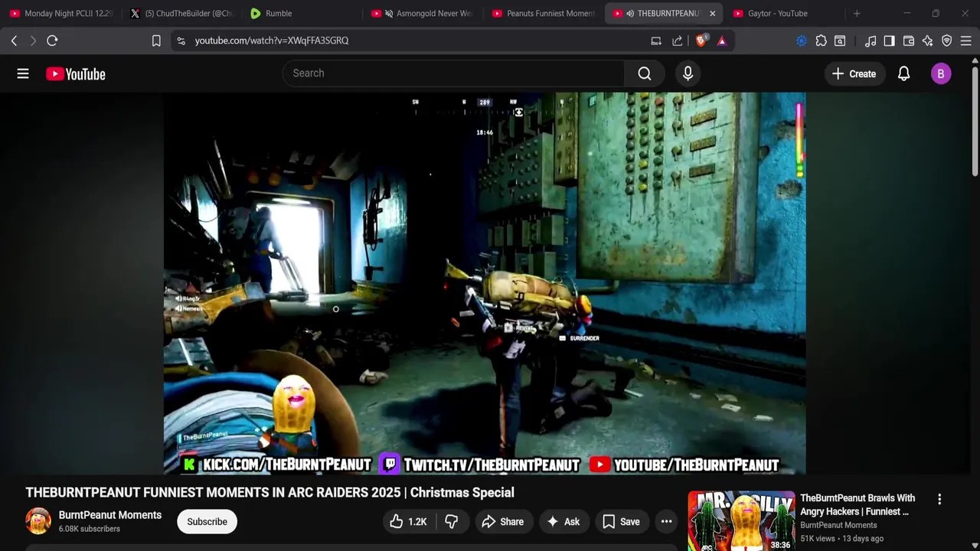The image size is (980, 551).
Task: Close the THEBURNTPEANUT tab
Action: [712, 13]
